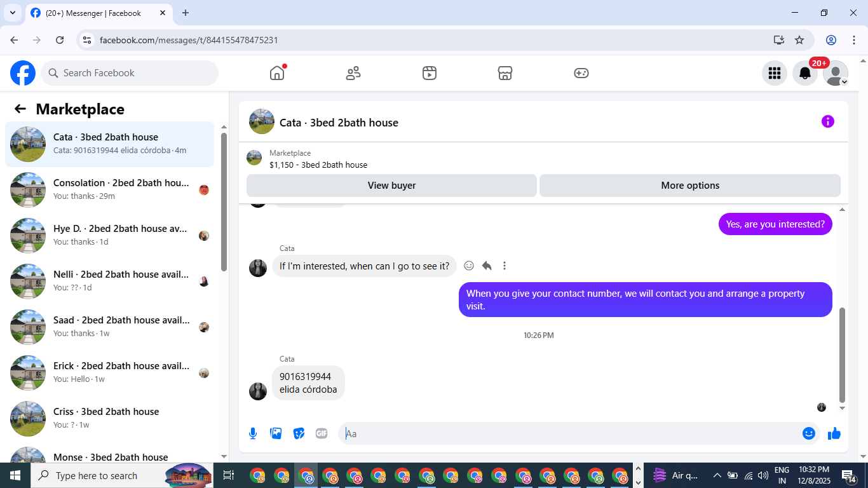Open the Marketplace storefront icon

pyautogui.click(x=505, y=73)
